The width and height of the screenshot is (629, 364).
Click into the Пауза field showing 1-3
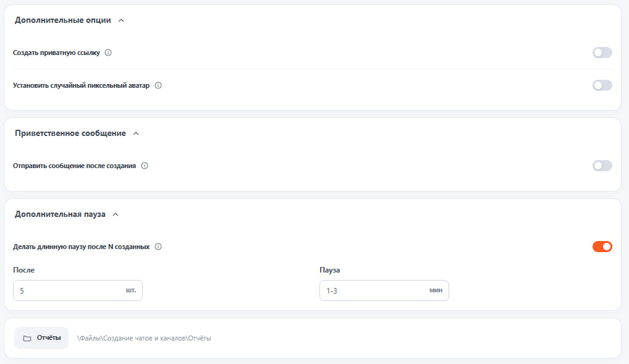coord(384,290)
